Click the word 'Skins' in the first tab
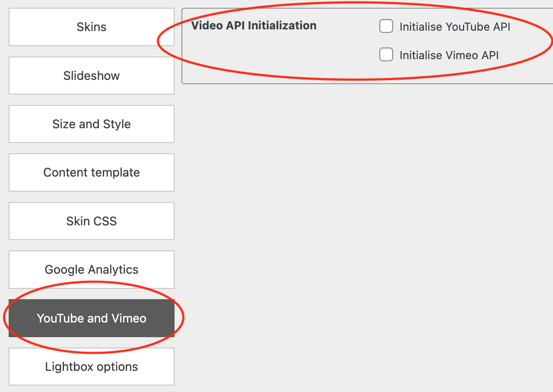 pyautogui.click(x=91, y=27)
